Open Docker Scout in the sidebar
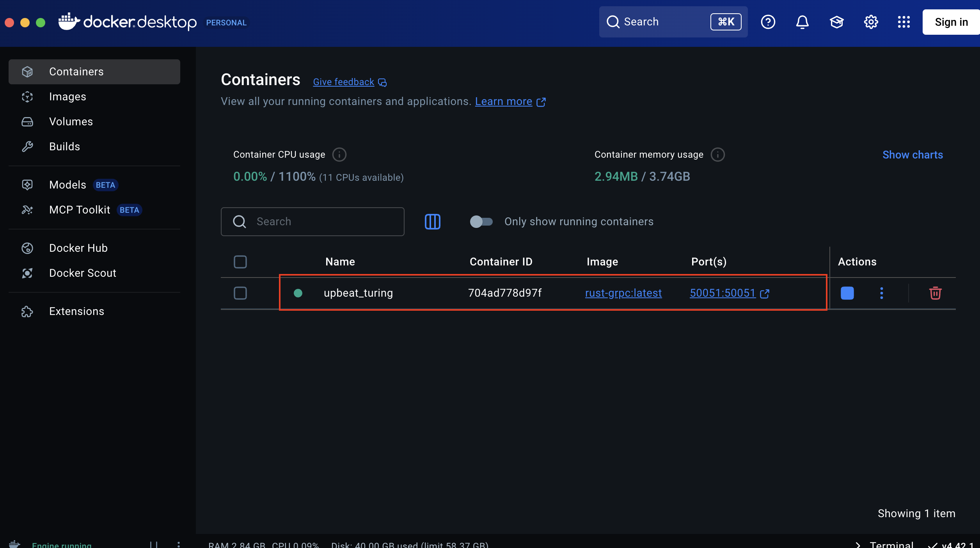Image resolution: width=980 pixels, height=548 pixels. coord(94,273)
